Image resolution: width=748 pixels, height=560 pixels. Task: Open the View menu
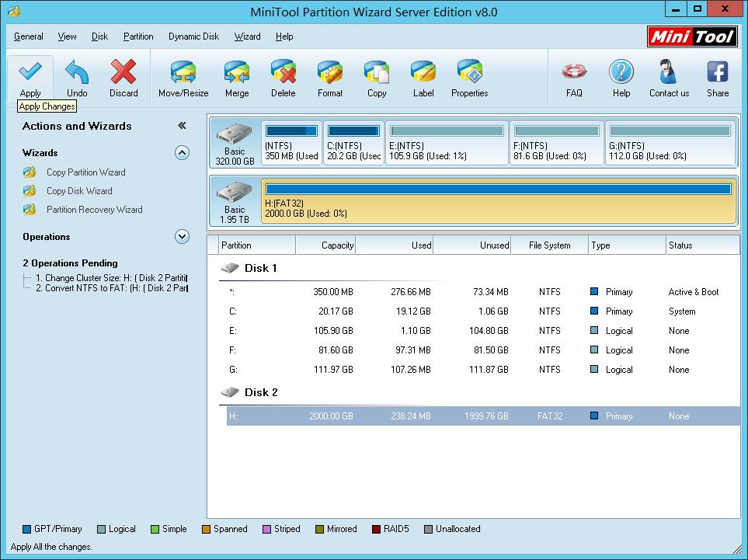point(67,37)
